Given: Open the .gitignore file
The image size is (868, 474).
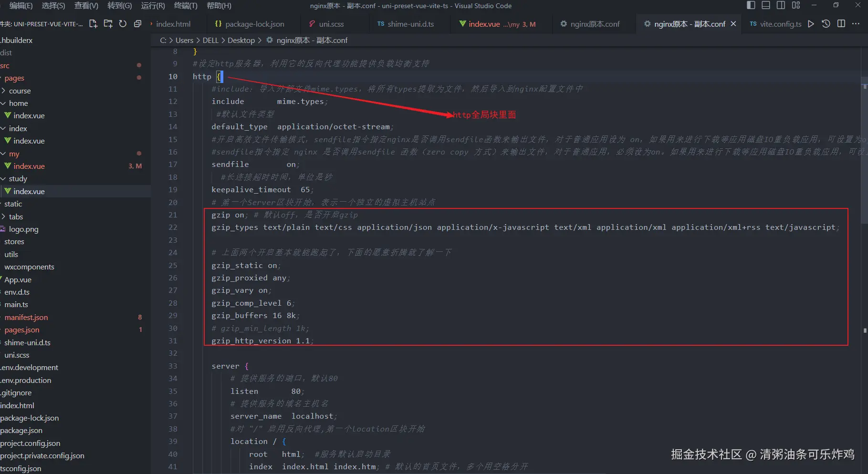Looking at the screenshot, I should pos(16,392).
